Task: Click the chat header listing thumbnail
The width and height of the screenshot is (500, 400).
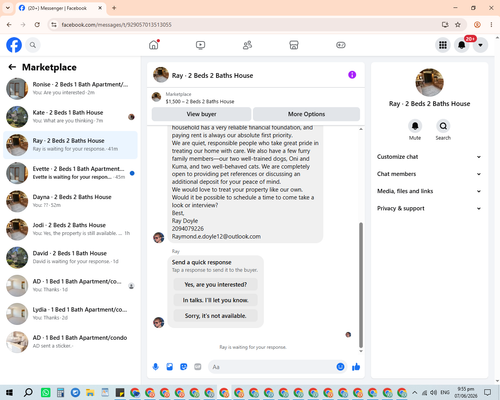Action: click(161, 75)
